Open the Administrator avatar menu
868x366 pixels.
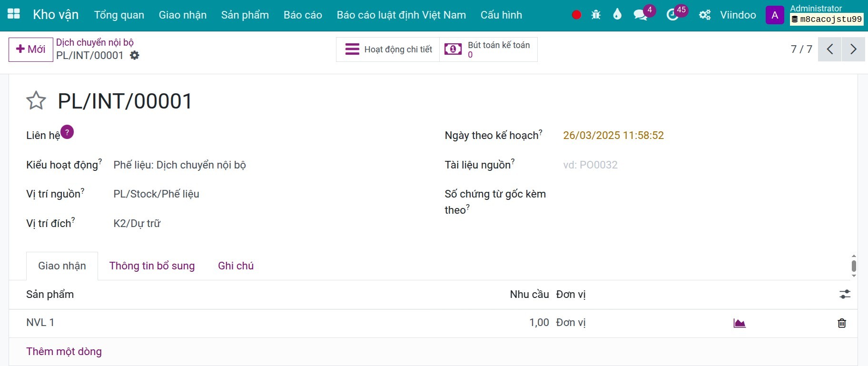click(x=775, y=15)
